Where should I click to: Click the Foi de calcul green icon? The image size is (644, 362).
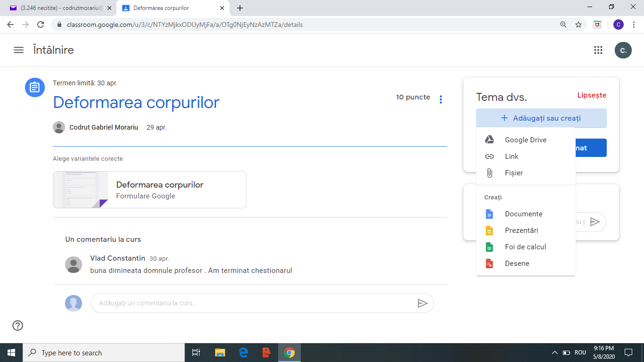click(x=489, y=247)
